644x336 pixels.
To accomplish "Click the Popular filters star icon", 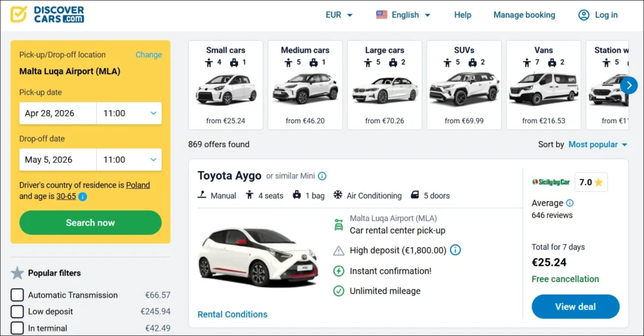I will (17, 272).
